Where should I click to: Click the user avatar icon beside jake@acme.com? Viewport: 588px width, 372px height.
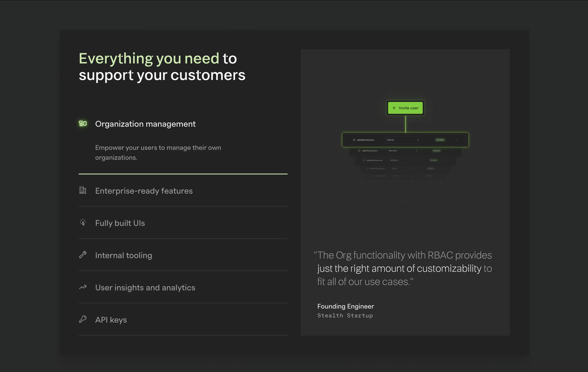354,140
